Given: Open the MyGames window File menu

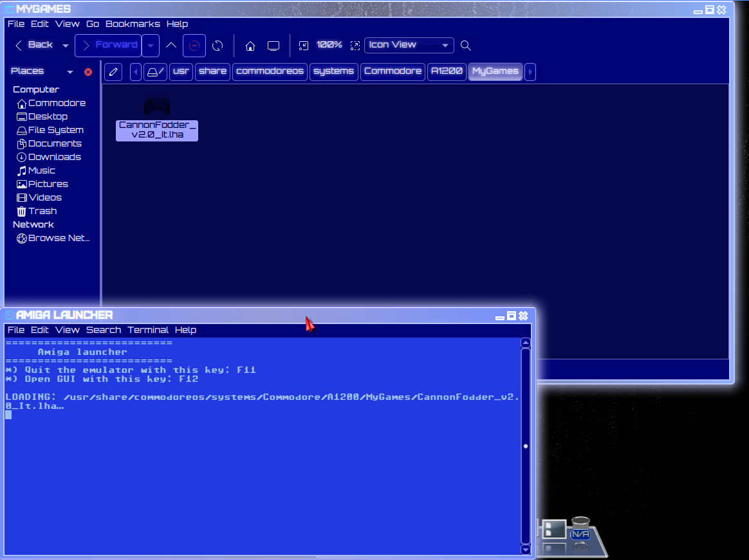Looking at the screenshot, I should (x=15, y=24).
